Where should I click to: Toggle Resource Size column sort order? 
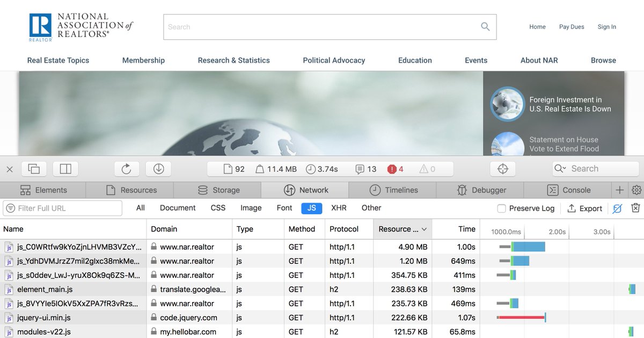[x=402, y=229]
